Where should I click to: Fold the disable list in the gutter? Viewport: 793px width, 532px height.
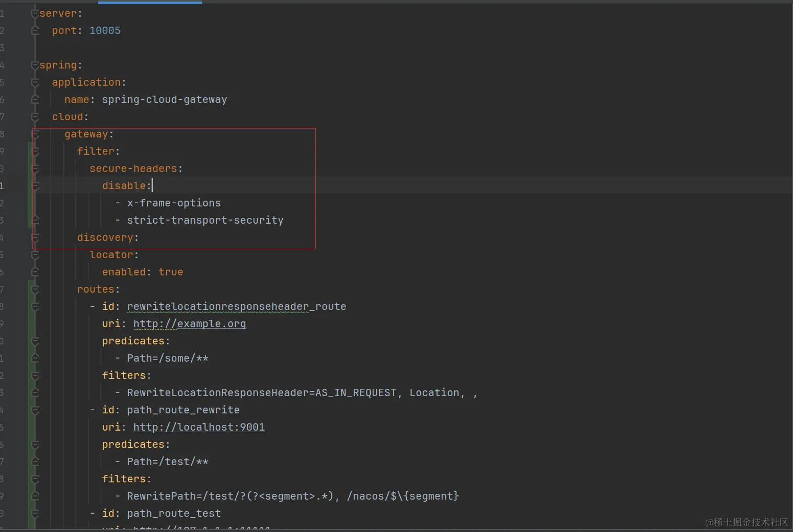click(x=35, y=186)
